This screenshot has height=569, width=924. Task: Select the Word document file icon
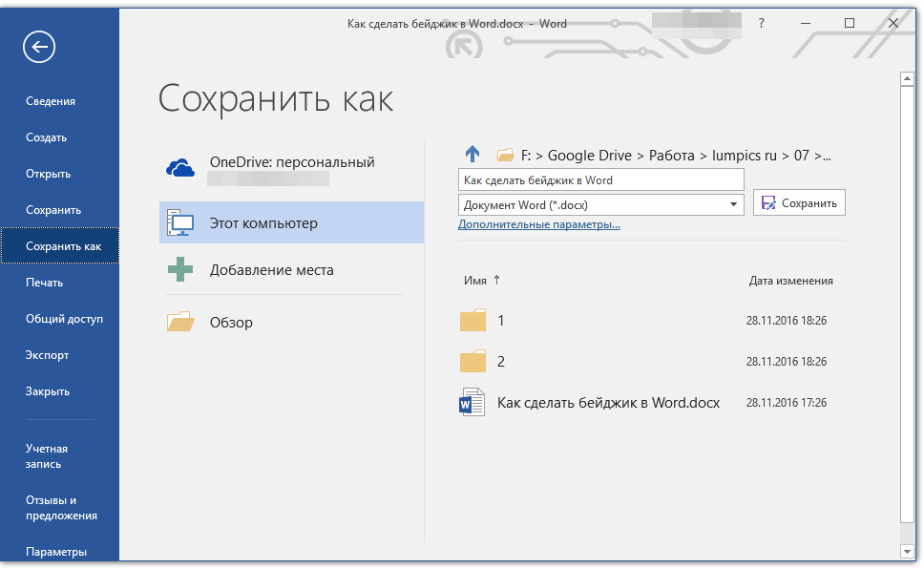(x=473, y=403)
